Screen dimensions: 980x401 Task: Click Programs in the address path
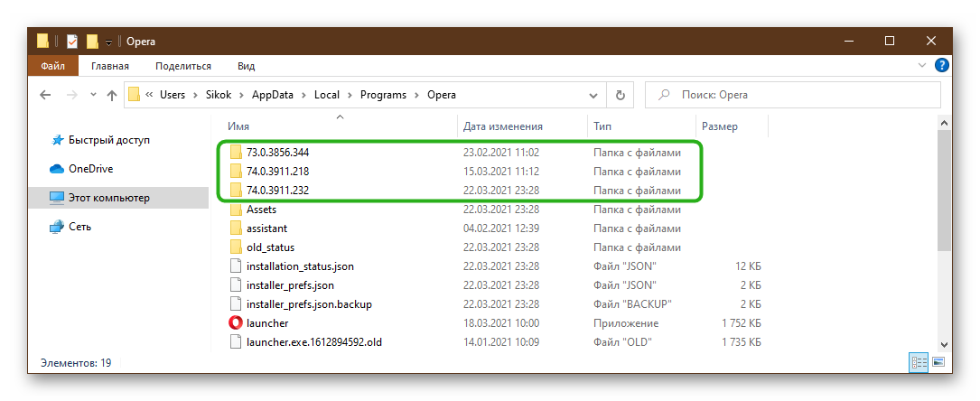click(384, 95)
